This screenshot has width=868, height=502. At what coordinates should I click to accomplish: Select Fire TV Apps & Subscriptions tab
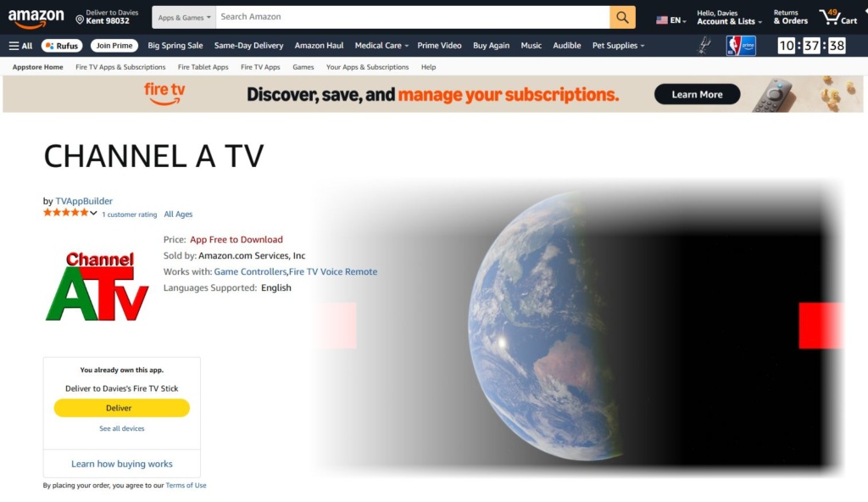[x=120, y=67]
